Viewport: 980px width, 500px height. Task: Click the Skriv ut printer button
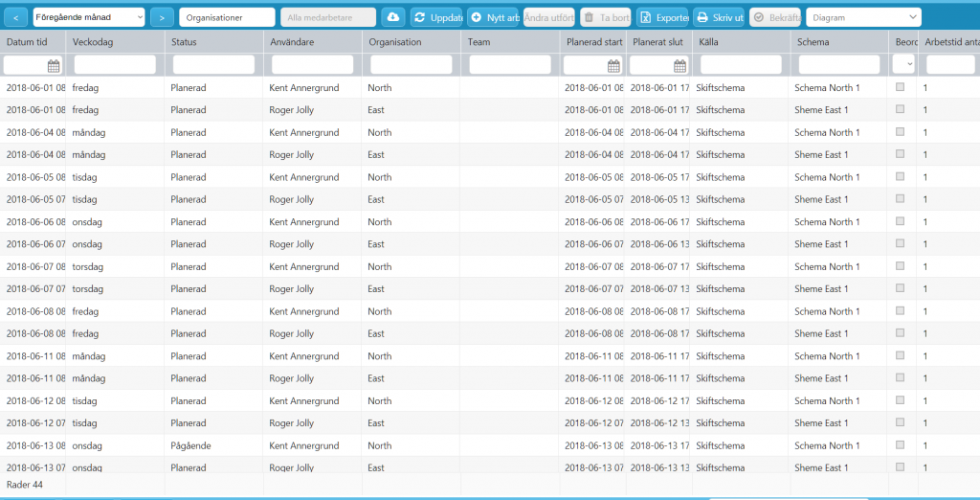tap(719, 17)
